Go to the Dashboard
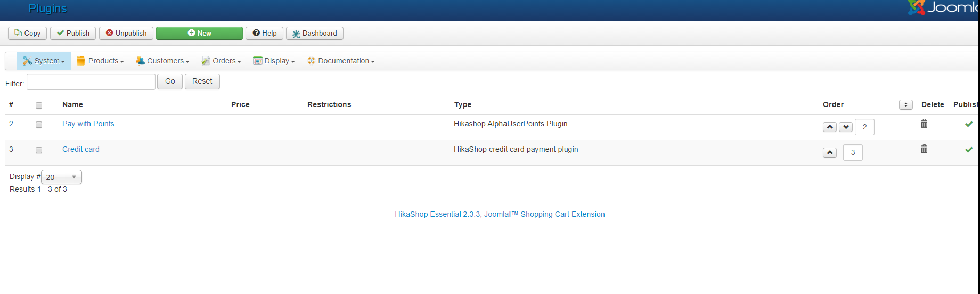 [x=315, y=33]
